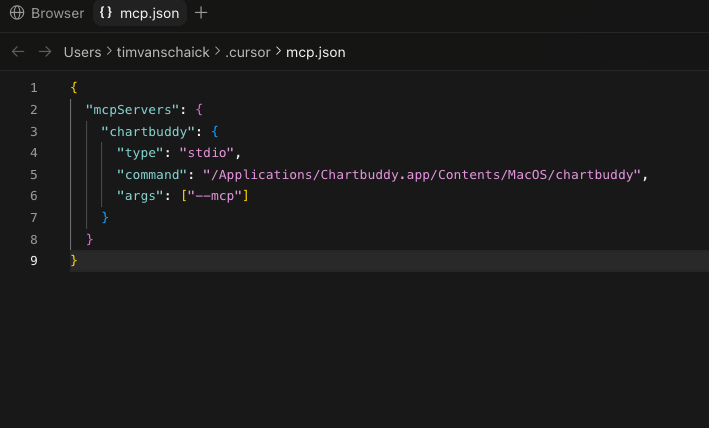Viewport: 709px width, 428px height.
Task: Click the "args" key
Action: (x=140, y=196)
